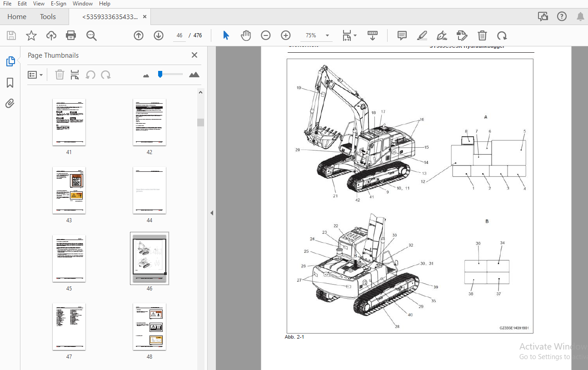The width and height of the screenshot is (588, 370).
Task: Enlarge thumbnail size with the large mountain icon
Action: tap(194, 75)
